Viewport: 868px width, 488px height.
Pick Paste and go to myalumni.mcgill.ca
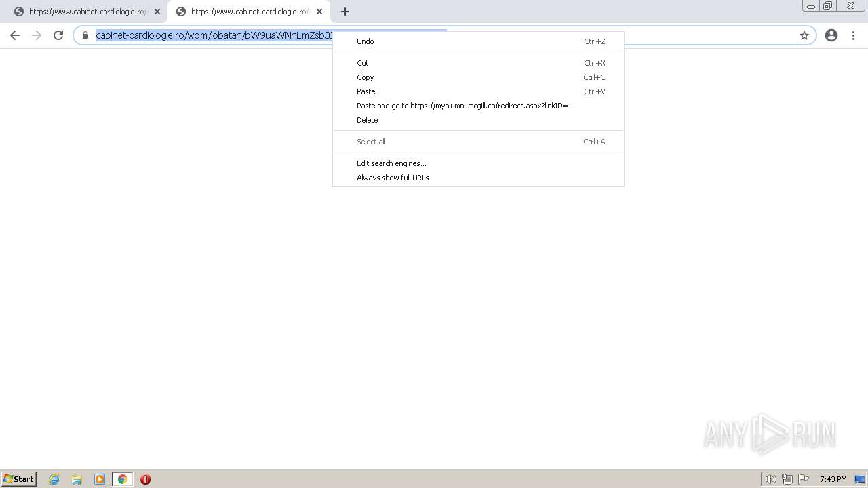click(478, 106)
